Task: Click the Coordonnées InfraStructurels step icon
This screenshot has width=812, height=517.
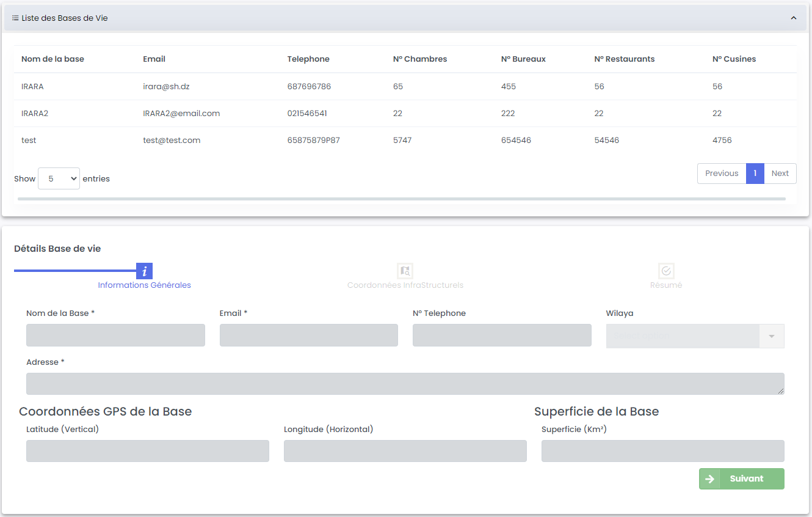Action: [405, 271]
